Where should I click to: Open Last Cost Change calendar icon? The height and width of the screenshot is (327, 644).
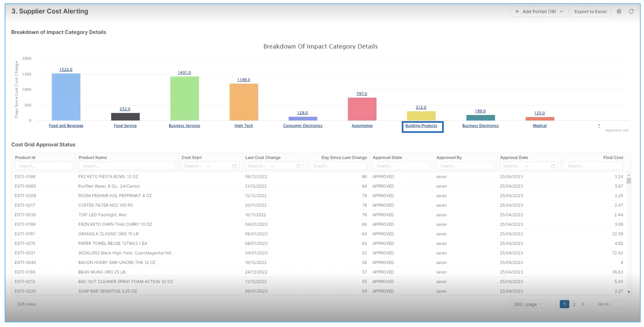tap(298, 166)
